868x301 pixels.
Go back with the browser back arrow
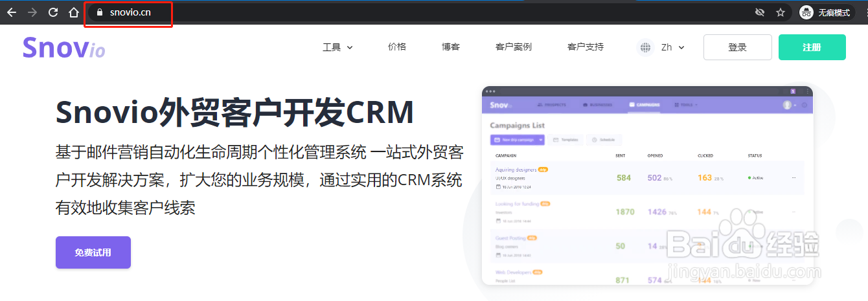[11, 12]
